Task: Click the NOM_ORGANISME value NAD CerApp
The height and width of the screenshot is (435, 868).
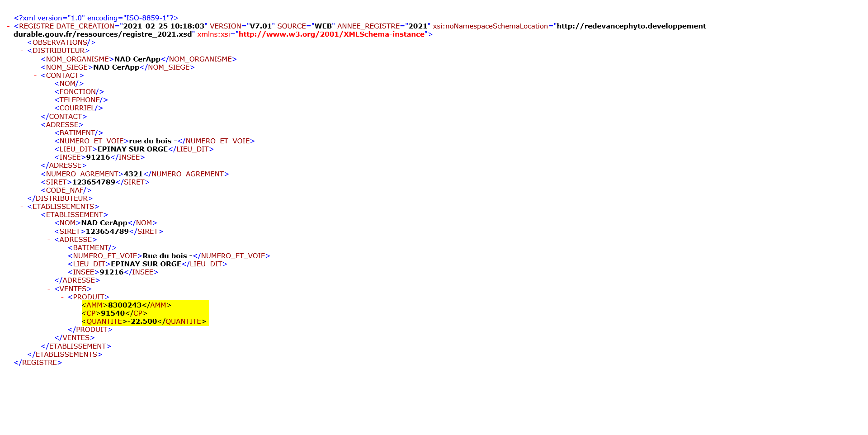Action: (137, 59)
